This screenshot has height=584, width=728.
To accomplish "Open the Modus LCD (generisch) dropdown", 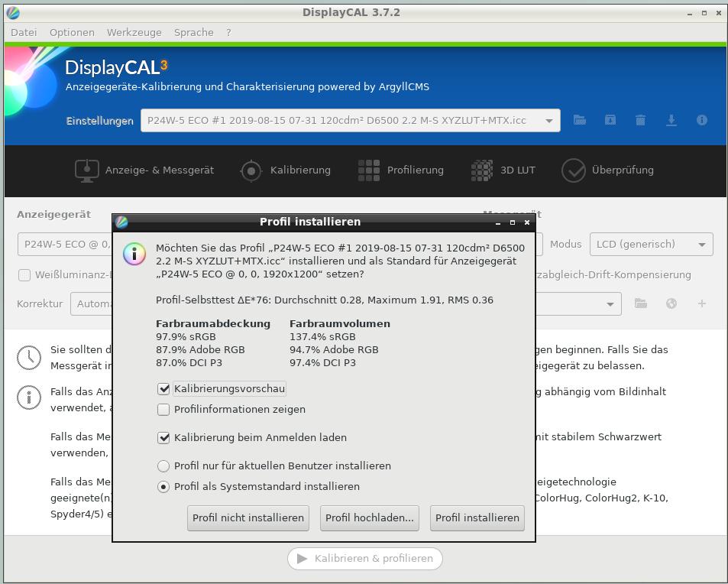I will pos(651,245).
